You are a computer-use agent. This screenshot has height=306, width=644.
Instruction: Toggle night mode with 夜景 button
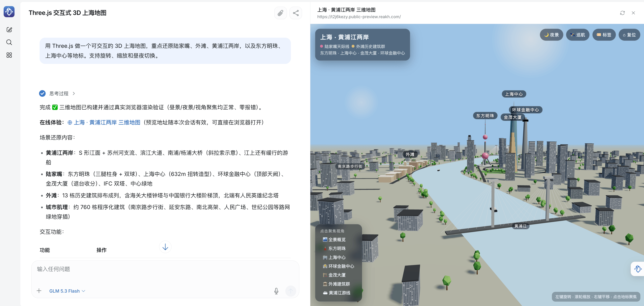click(x=552, y=35)
